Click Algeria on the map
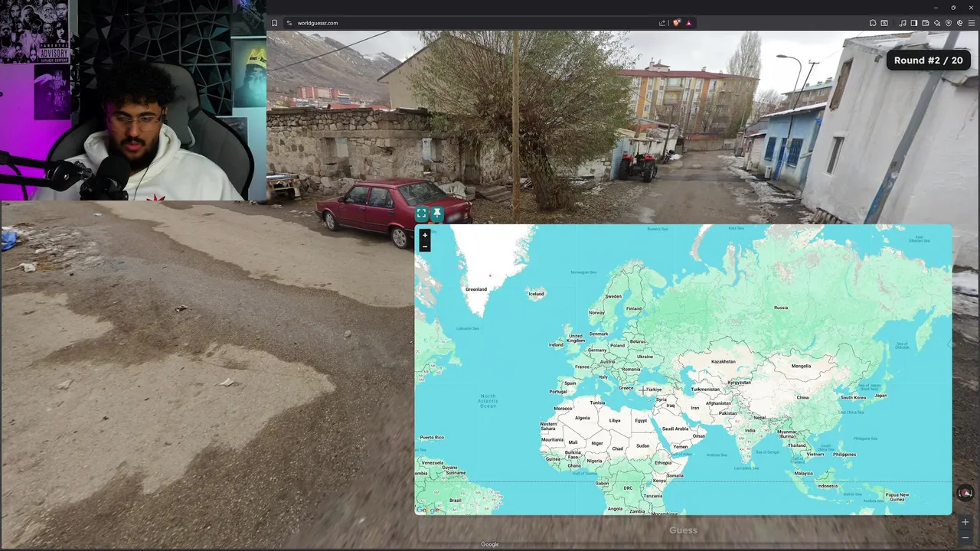The image size is (980, 551). point(583,418)
